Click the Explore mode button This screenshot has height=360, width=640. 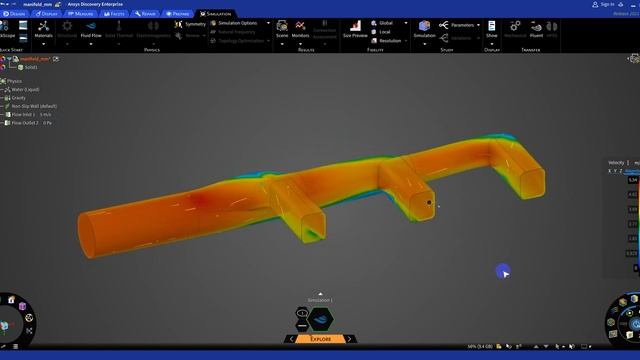coord(320,339)
